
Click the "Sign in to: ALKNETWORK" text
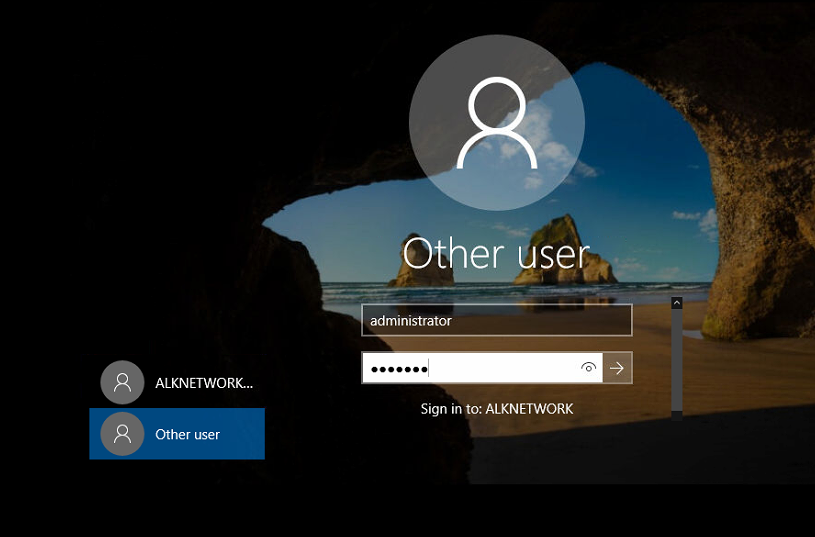tap(496, 409)
